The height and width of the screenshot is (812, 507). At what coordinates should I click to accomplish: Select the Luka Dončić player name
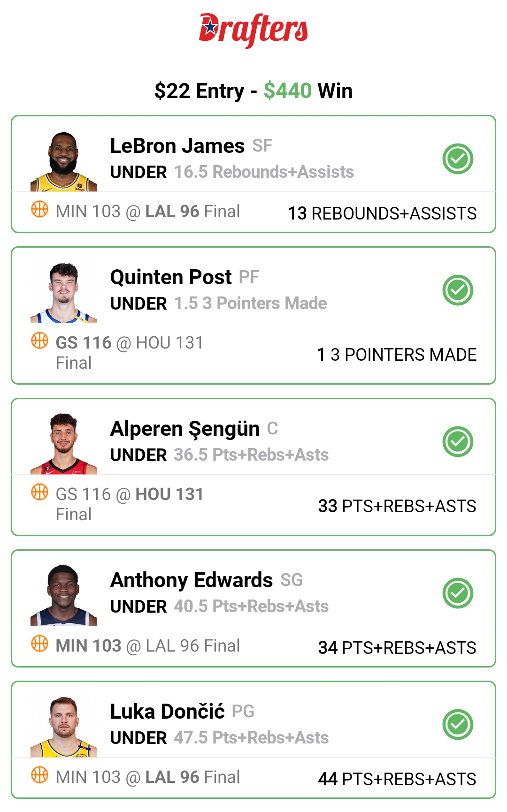[x=167, y=712]
